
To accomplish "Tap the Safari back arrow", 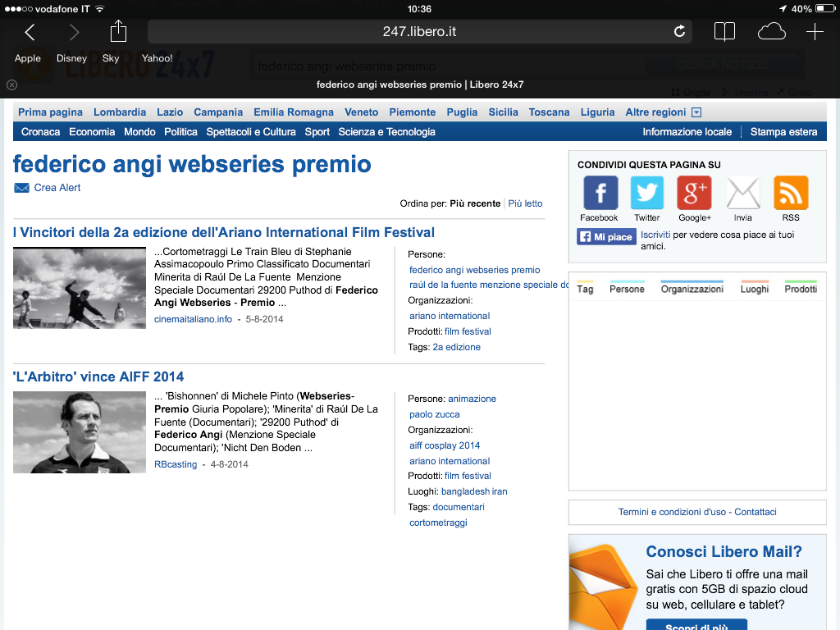I will 30,32.
